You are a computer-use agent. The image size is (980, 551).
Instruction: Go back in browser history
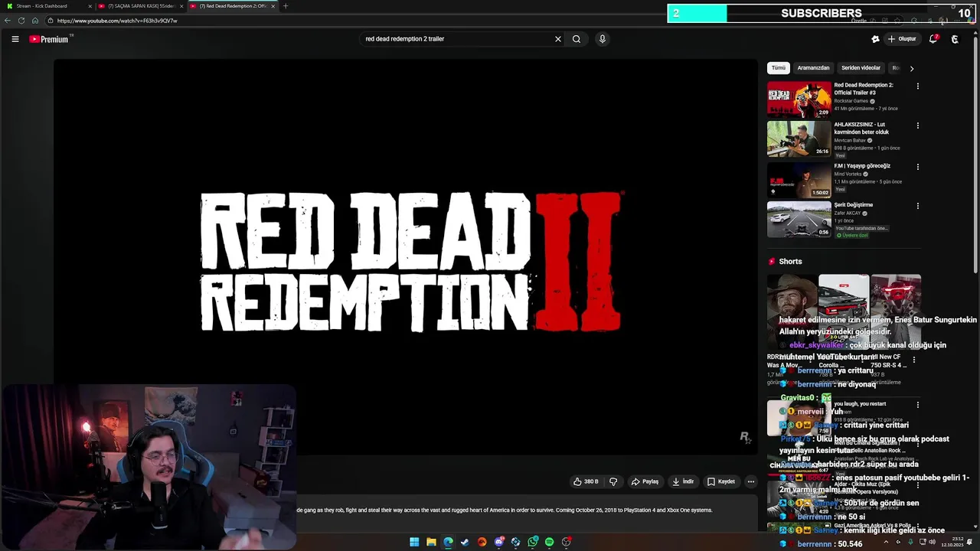(x=8, y=21)
